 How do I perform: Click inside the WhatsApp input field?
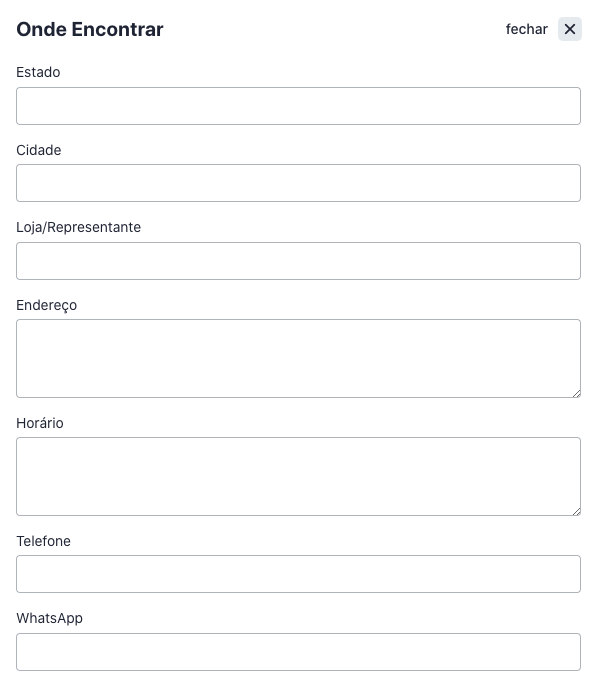point(298,652)
